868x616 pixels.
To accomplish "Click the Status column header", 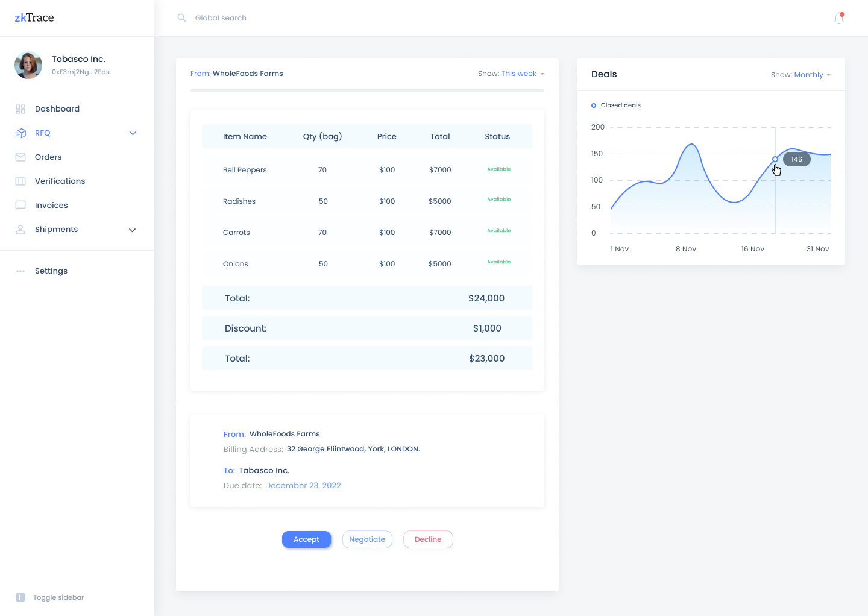I will pyautogui.click(x=497, y=137).
